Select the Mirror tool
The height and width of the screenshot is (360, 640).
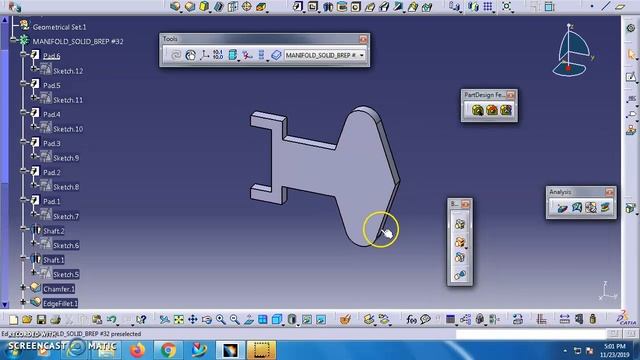(x=473, y=6)
